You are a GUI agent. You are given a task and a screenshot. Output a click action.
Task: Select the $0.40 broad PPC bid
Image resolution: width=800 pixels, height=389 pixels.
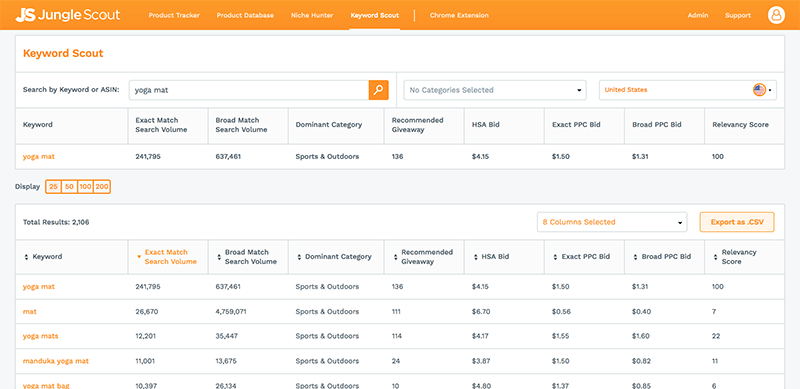pyautogui.click(x=641, y=311)
